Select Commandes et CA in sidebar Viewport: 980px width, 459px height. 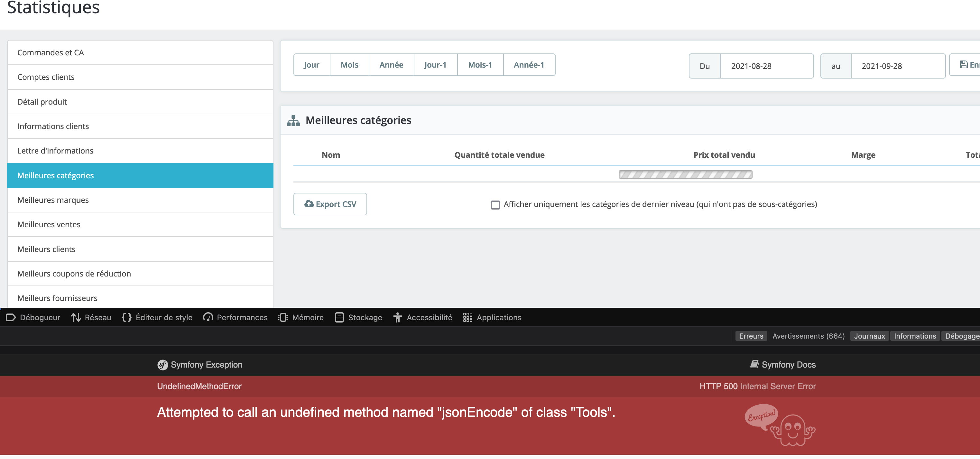51,52
